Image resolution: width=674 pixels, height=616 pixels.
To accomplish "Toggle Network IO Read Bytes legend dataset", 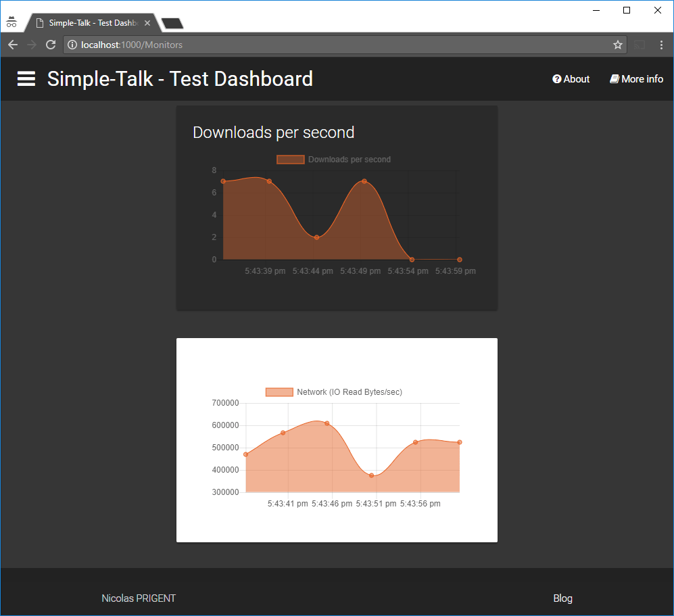I will 333,392.
